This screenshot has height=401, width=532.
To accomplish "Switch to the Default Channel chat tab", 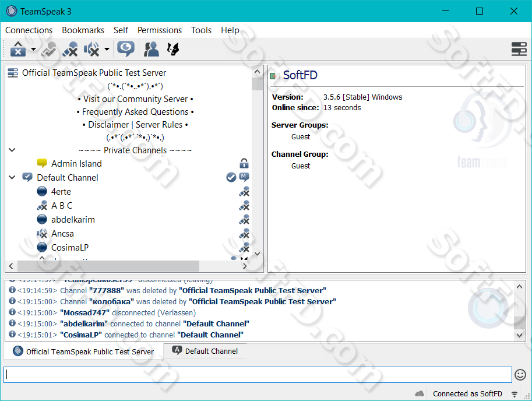I will [205, 351].
